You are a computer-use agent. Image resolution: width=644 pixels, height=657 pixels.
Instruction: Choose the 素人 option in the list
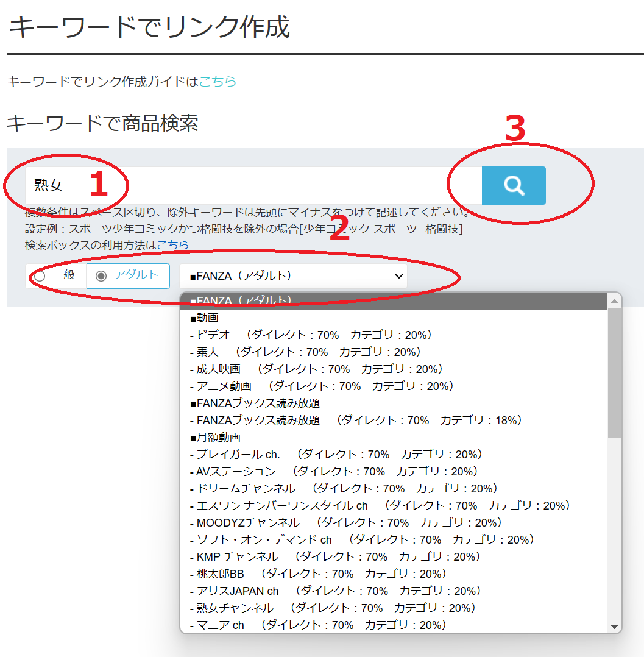pos(308,352)
